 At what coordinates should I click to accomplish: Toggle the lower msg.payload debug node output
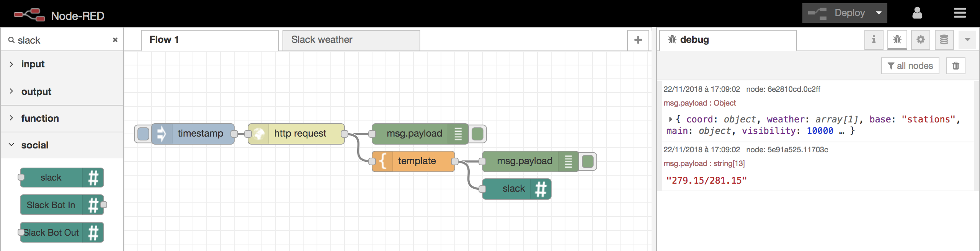tap(588, 161)
